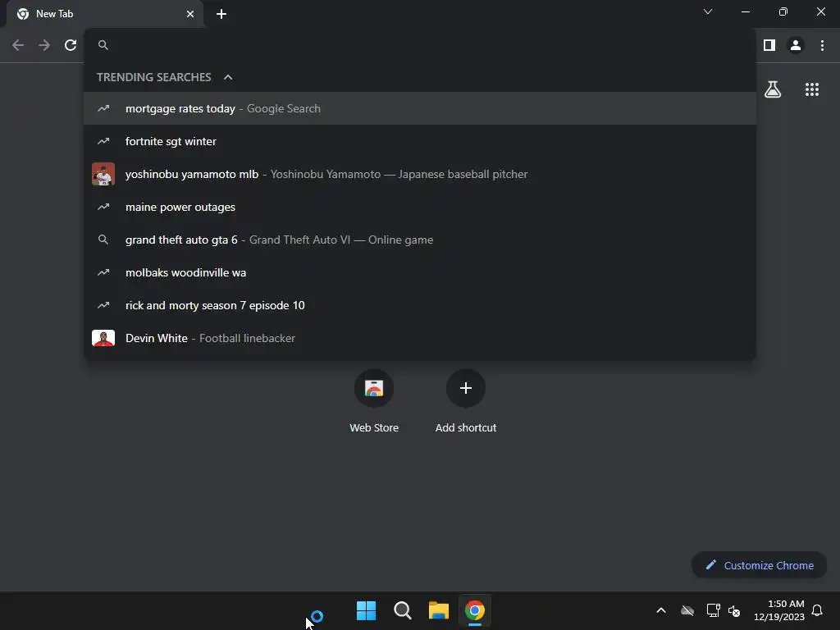Viewport: 840px width, 630px height.
Task: Open the Chrome profile icon
Action: pos(796,46)
